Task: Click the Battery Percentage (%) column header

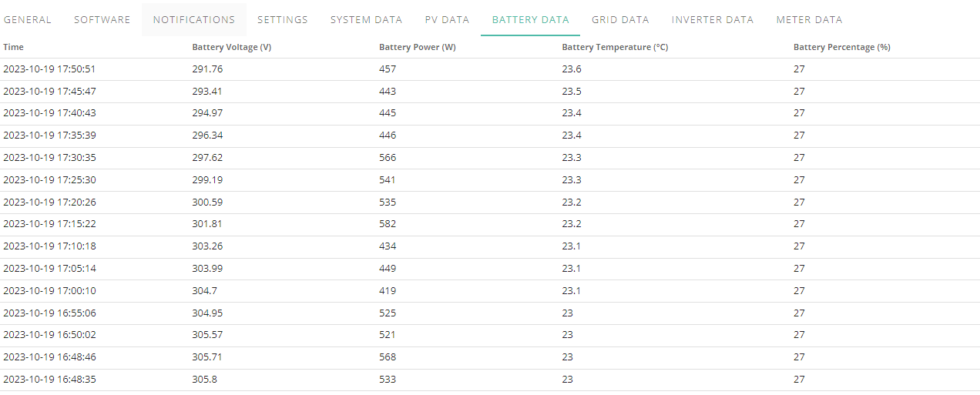Action: point(842,48)
